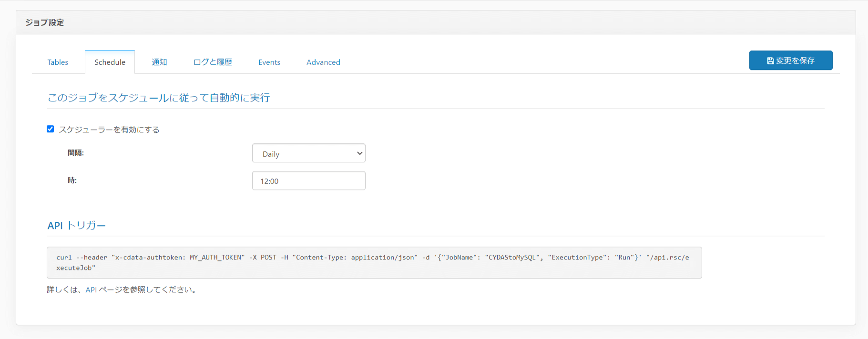Click the floppy disk icon on save button
The image size is (868, 339).
(770, 61)
